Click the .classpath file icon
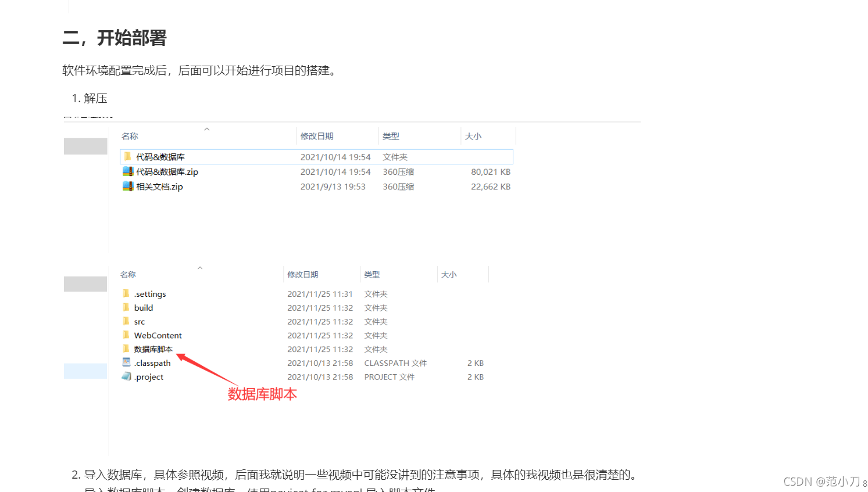The width and height of the screenshot is (868, 492). tap(126, 362)
